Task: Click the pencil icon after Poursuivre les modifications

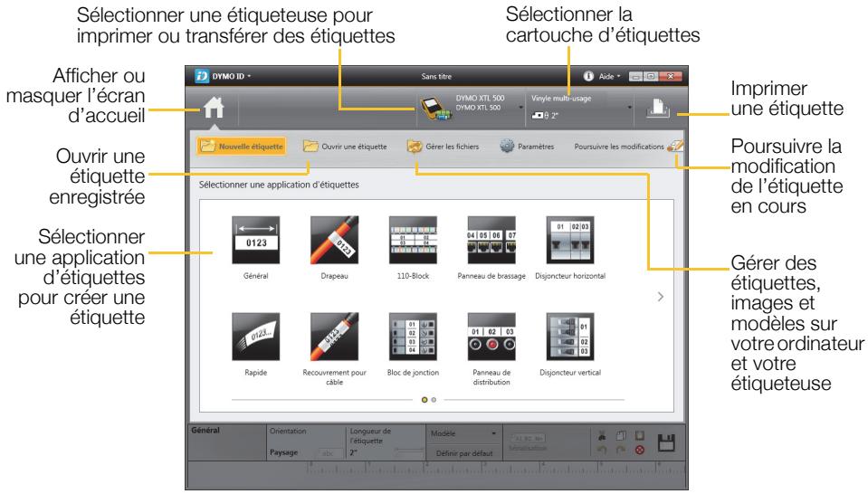Action: pyautogui.click(x=675, y=146)
